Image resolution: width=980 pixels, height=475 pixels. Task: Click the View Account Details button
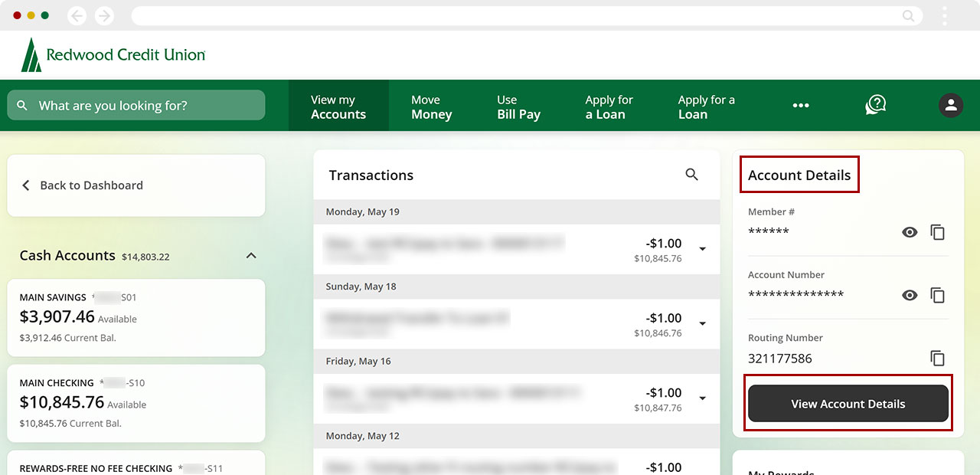848,404
